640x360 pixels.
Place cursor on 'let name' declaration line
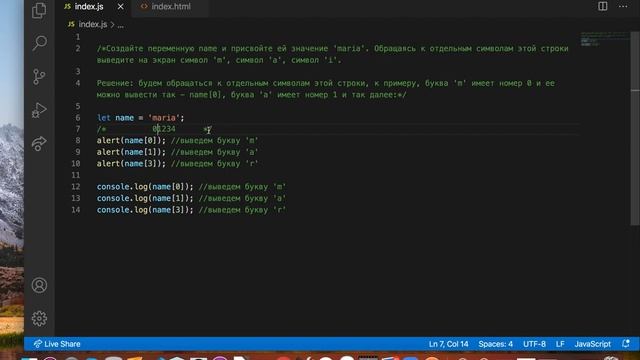pyautogui.click(x=140, y=118)
